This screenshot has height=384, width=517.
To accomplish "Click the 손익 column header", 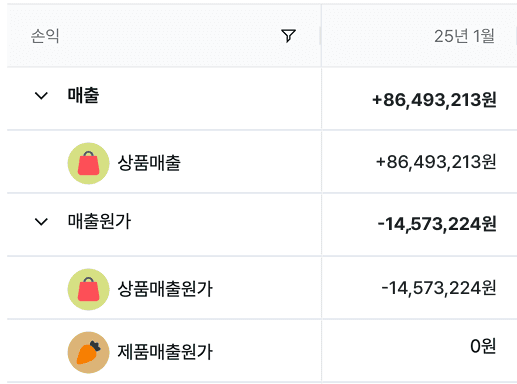I will click(x=45, y=36).
